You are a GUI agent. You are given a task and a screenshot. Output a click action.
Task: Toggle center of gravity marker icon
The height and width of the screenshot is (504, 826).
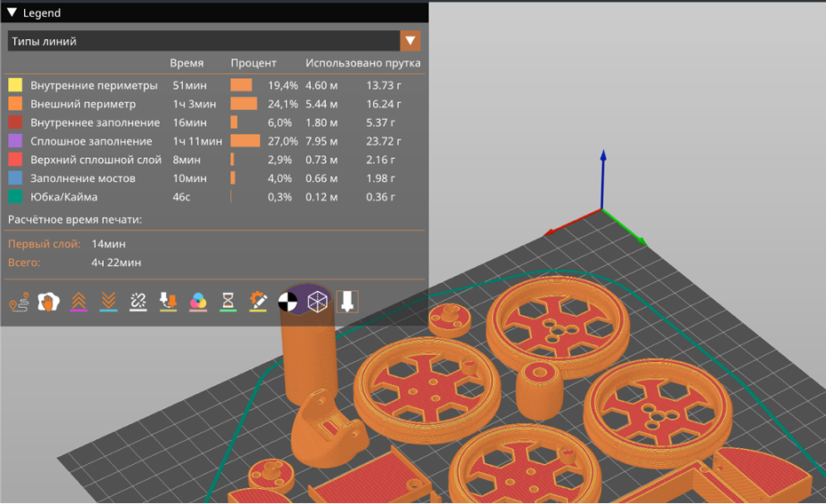pos(288,302)
